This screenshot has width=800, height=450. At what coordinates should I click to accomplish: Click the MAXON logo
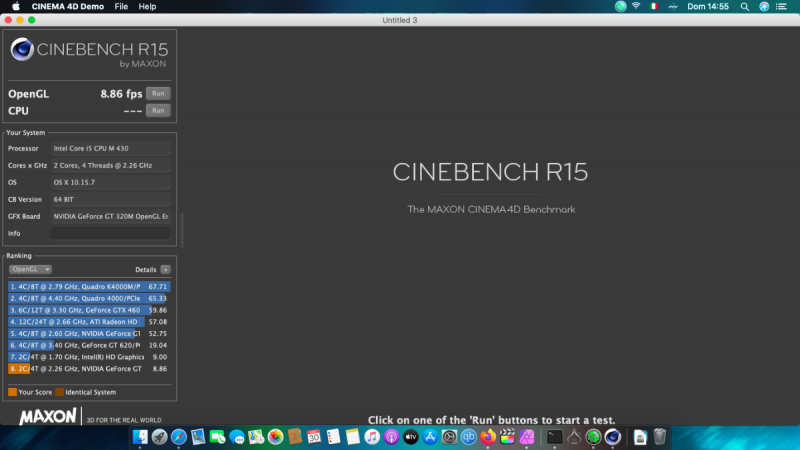coord(48,417)
